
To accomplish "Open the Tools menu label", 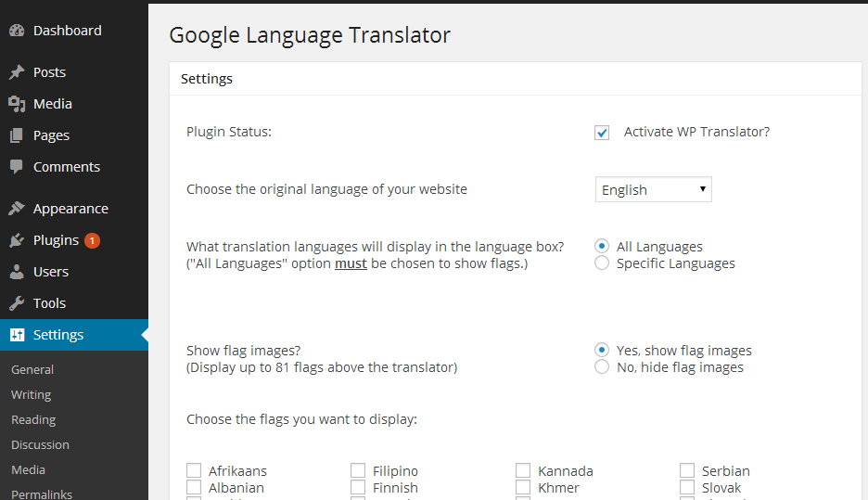I will (49, 303).
